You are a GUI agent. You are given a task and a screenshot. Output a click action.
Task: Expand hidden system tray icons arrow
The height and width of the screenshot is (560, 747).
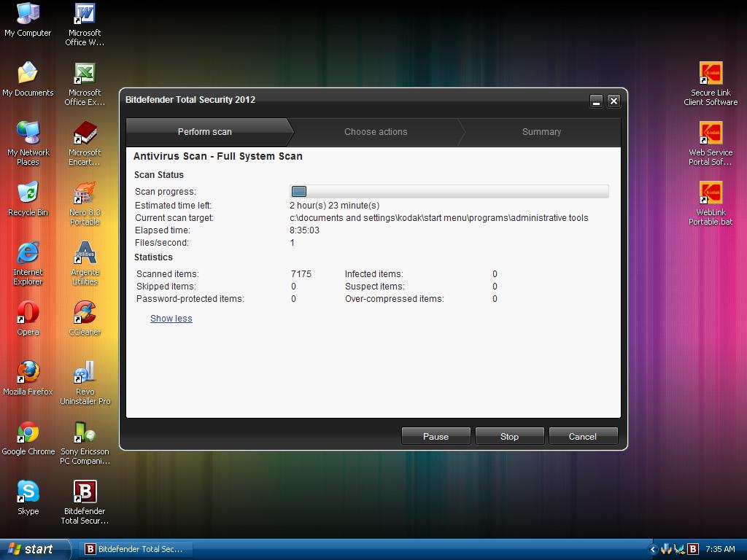click(654, 550)
